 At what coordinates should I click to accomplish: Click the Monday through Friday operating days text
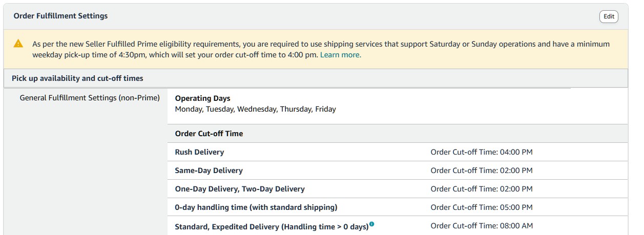[x=256, y=109]
